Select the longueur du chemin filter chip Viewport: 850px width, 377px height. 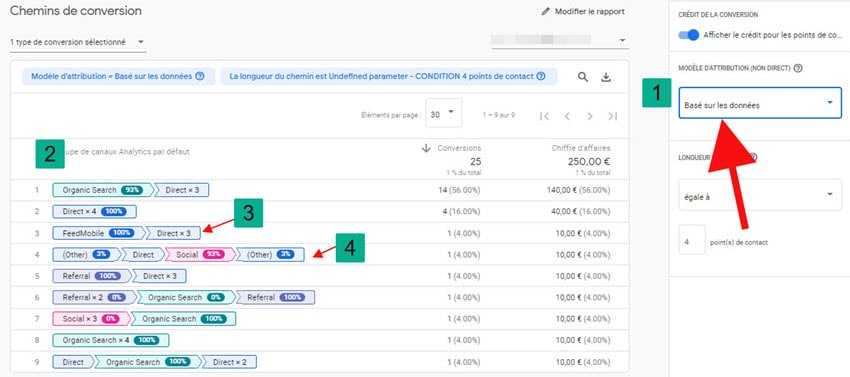click(389, 76)
